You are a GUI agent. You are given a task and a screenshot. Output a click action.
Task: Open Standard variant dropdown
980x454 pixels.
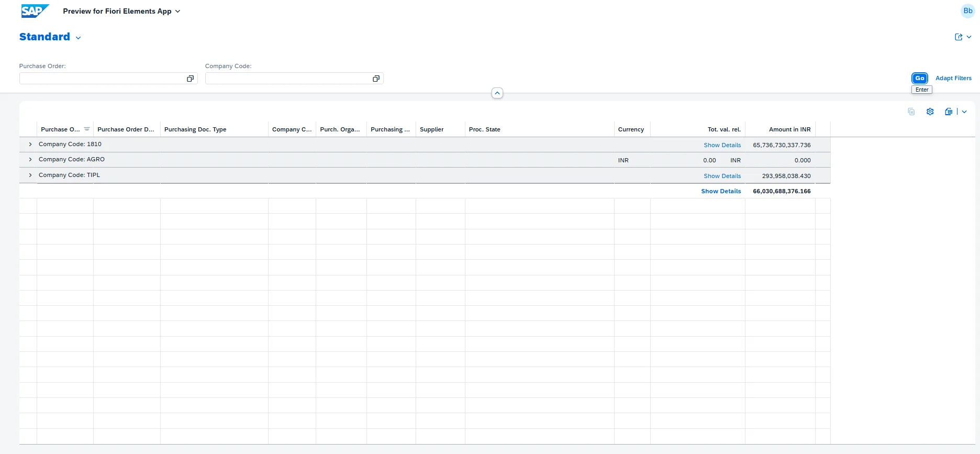[79, 38]
